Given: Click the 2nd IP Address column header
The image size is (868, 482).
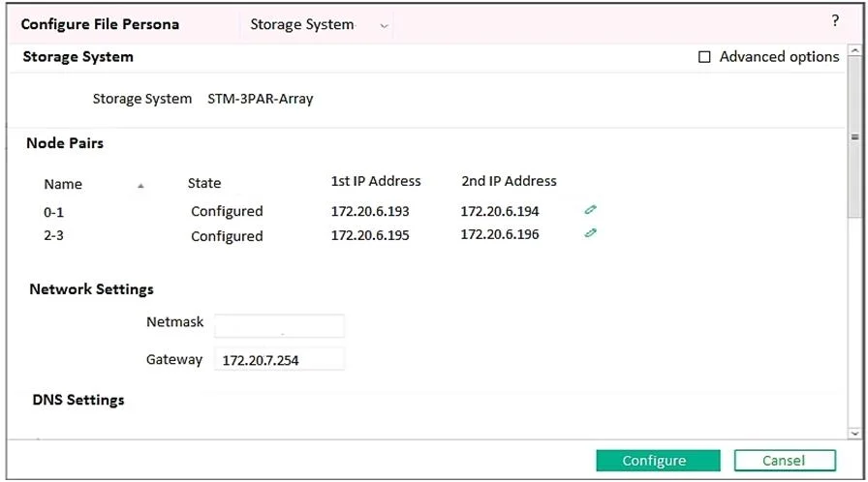Looking at the screenshot, I should pos(509,181).
